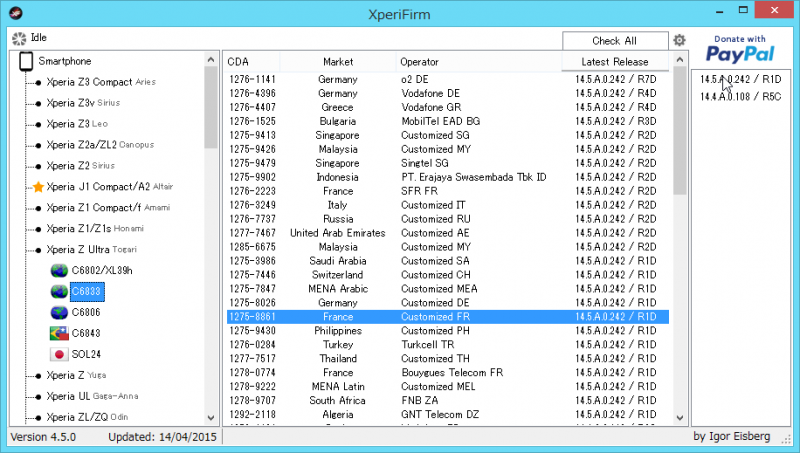
Task: Select model C6802/XL39h
Action: (x=102, y=270)
